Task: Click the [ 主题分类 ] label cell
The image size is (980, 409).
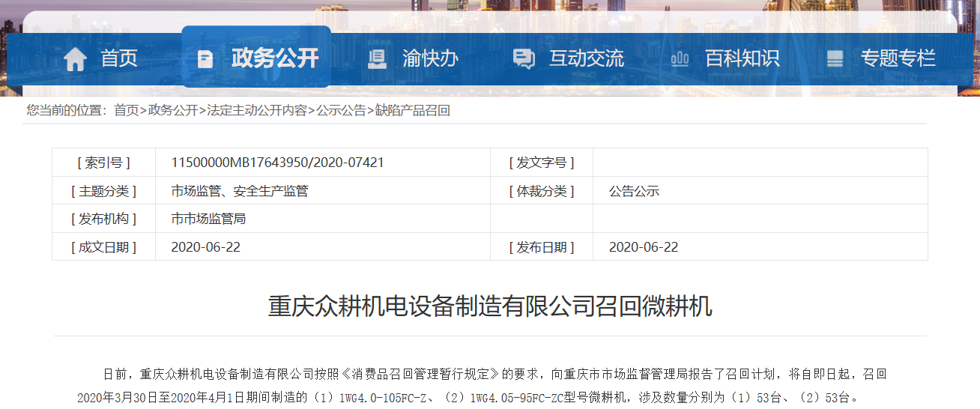Action: point(103,191)
